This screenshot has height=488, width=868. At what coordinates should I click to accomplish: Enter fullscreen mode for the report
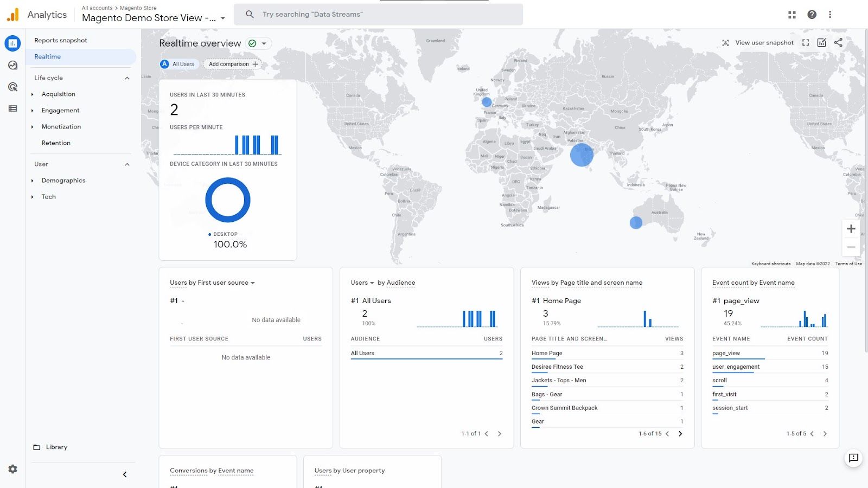pyautogui.click(x=806, y=42)
